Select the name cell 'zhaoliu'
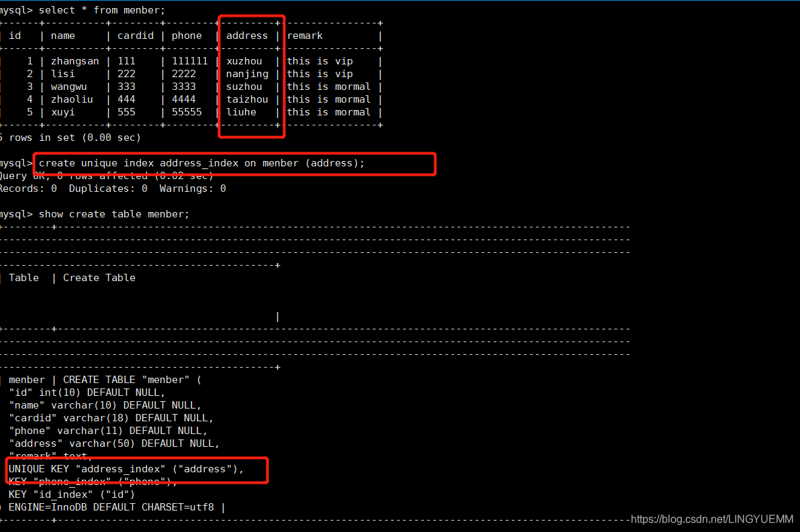 point(72,99)
